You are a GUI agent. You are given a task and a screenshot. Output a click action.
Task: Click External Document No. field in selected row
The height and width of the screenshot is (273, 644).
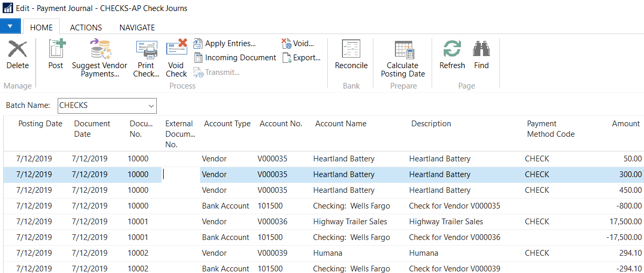[180, 174]
